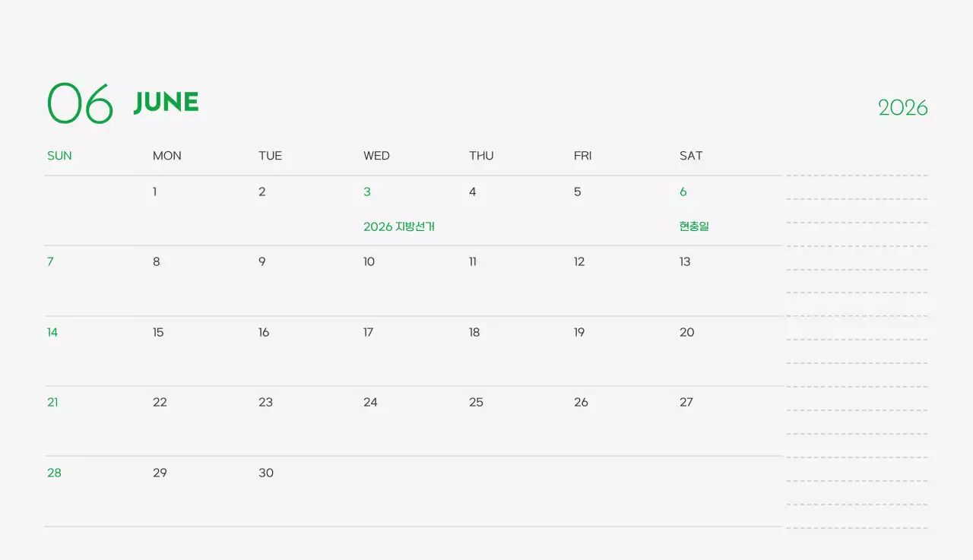Screen dimensions: 973x560
Task: Click the date June 15
Action: (158, 333)
